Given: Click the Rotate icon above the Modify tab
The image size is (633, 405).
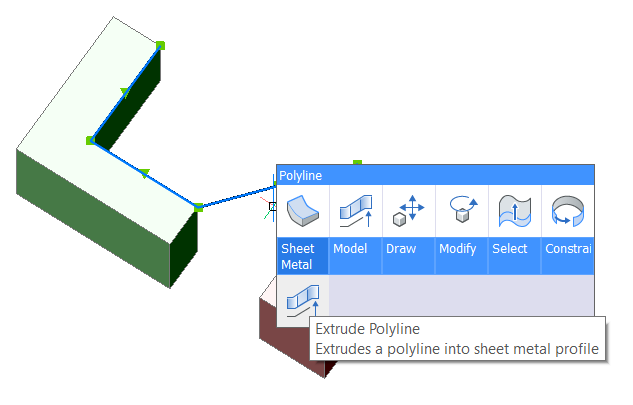Looking at the screenshot, I should 461,211.
